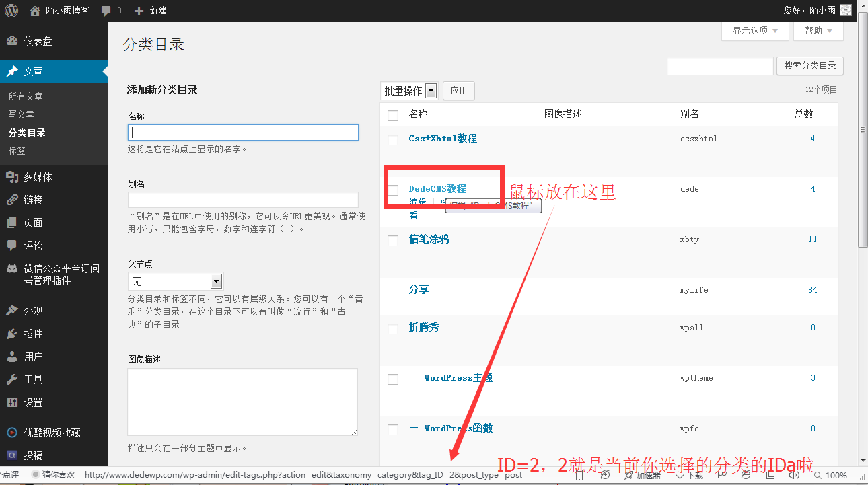Viewport: 868px width, 485px height.
Task: Open the 页面 pages icon
Action: [12, 223]
